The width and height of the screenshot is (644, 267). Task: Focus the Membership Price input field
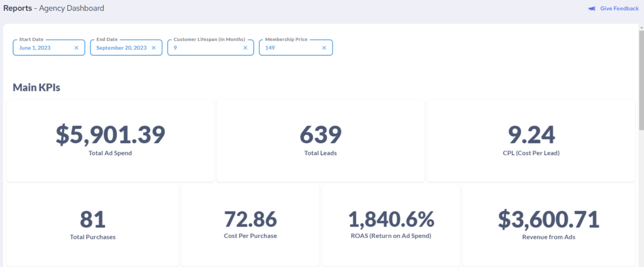289,48
